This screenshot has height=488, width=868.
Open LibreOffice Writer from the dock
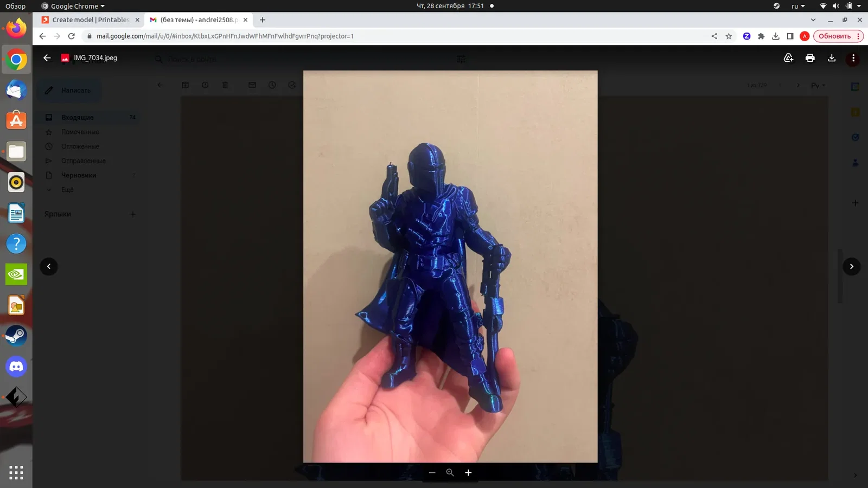(16, 213)
